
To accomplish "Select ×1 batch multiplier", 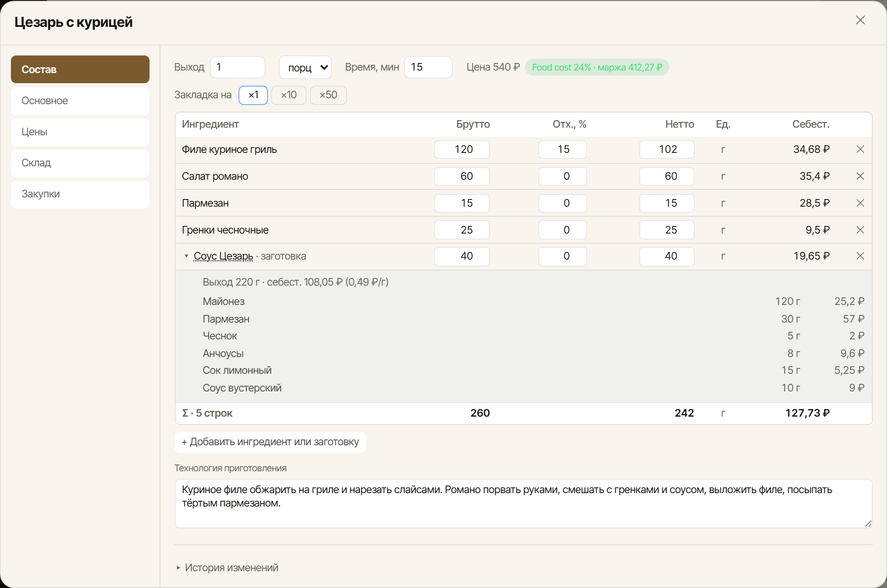I will point(253,95).
